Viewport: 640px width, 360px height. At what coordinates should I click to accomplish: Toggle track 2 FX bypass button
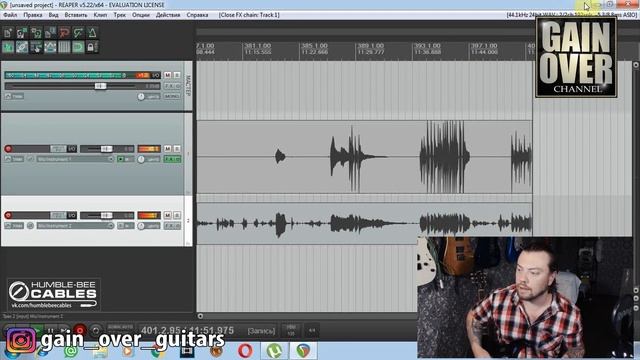click(178, 225)
